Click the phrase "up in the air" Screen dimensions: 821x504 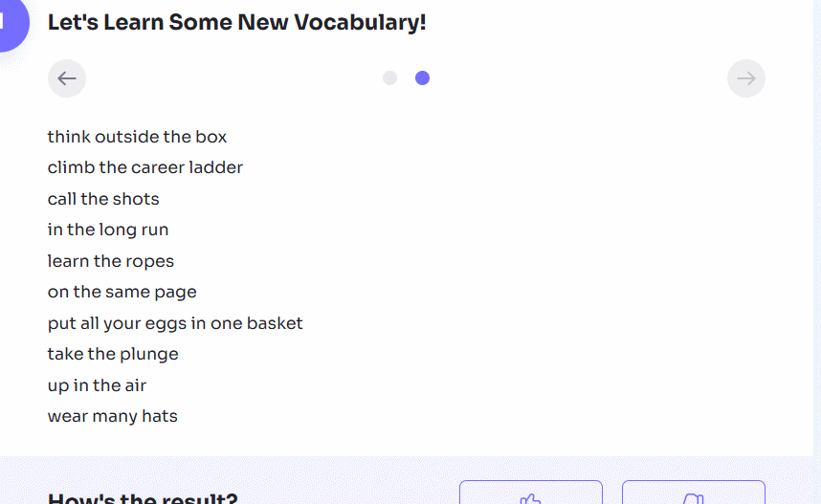tap(97, 385)
